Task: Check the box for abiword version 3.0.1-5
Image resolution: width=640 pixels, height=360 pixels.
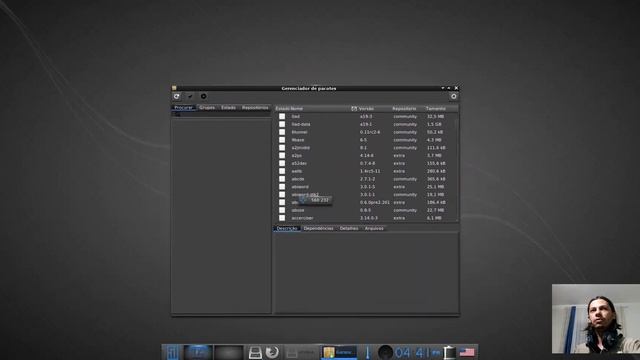Action: pos(282,187)
